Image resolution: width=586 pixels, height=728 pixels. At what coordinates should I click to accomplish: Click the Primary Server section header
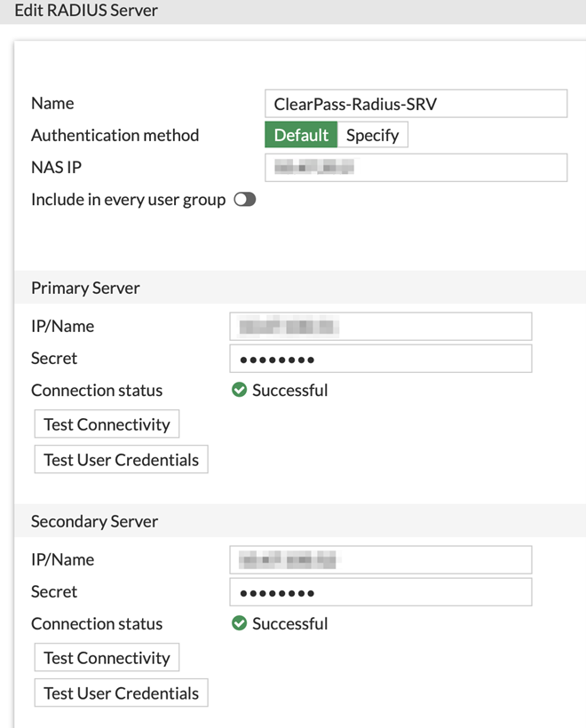[85, 288]
